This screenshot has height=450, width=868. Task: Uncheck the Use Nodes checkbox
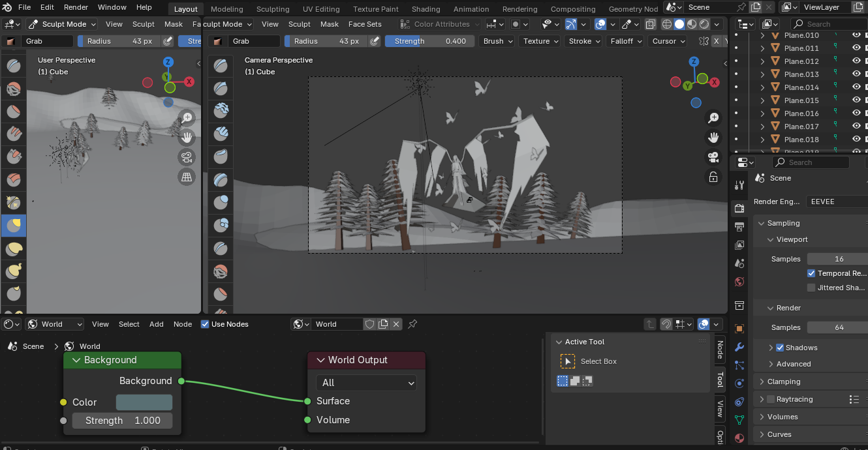click(x=205, y=324)
